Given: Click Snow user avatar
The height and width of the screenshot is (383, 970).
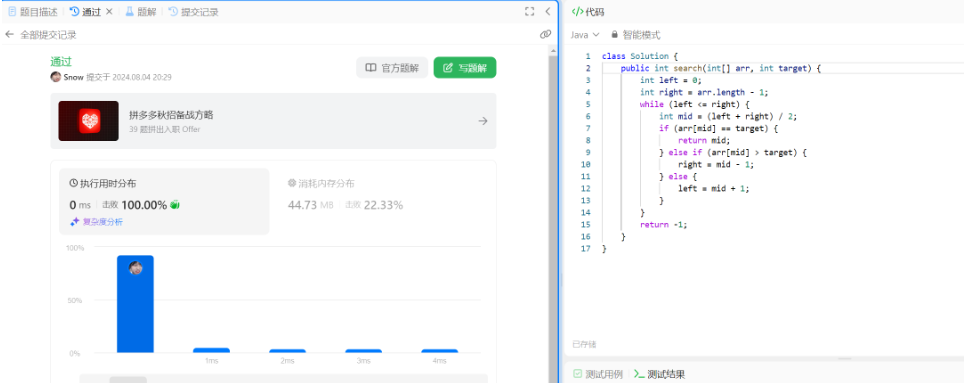Looking at the screenshot, I should pos(56,77).
